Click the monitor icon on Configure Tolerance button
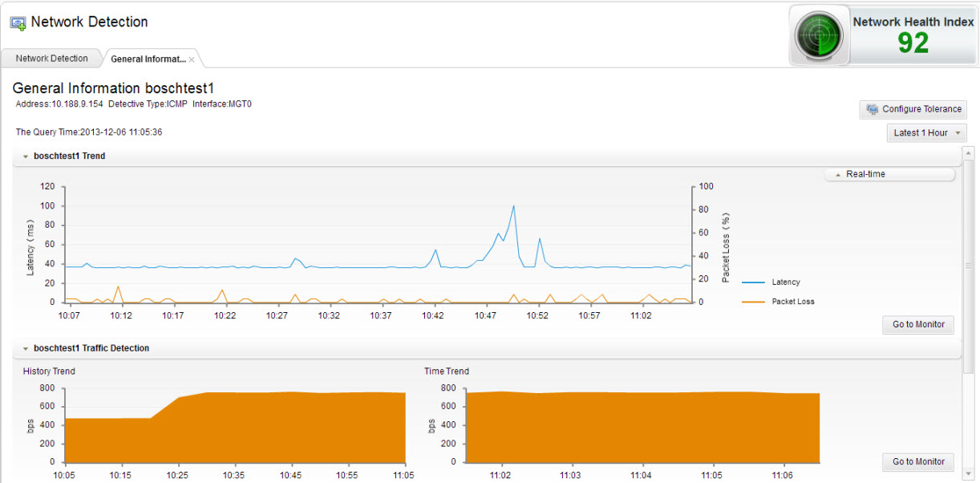This screenshot has height=483, width=980. pyautogui.click(x=873, y=109)
